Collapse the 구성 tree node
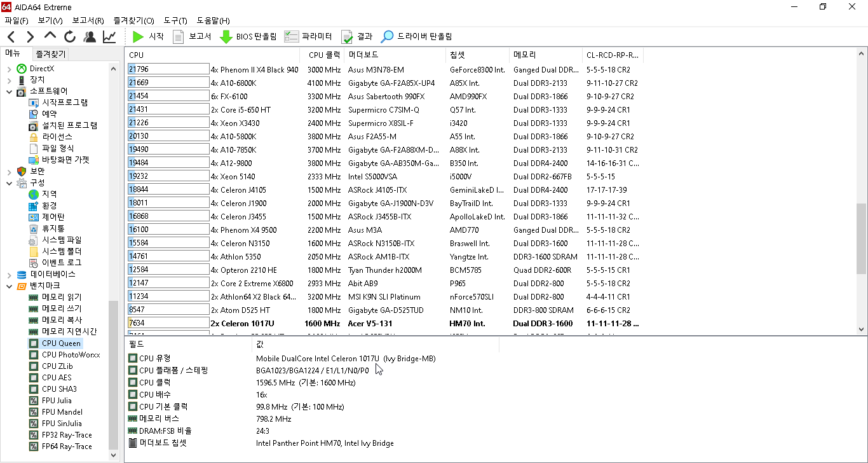Screen dimensions: 868x463 point(9,183)
